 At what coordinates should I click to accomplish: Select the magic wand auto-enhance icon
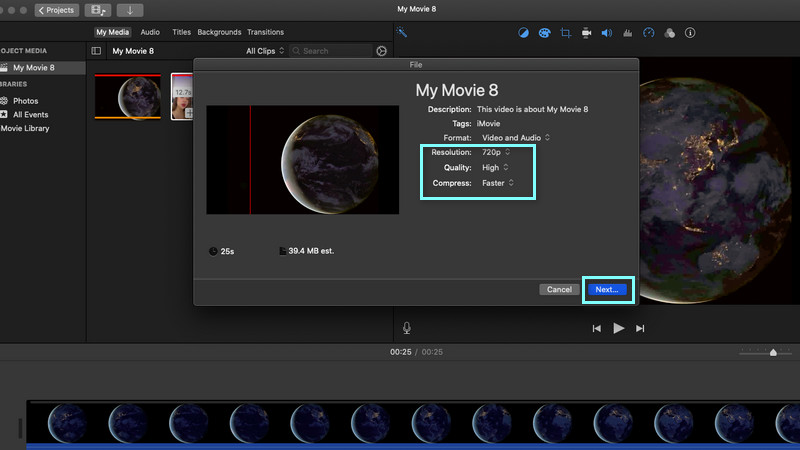402,33
